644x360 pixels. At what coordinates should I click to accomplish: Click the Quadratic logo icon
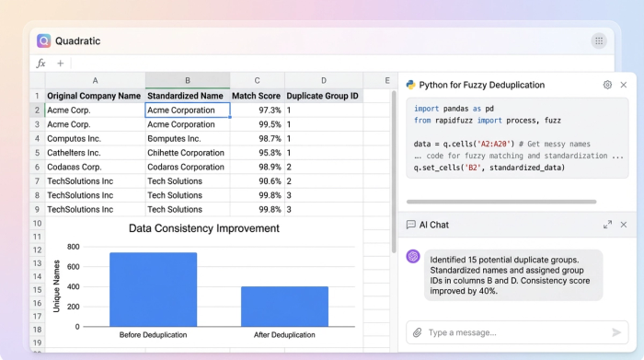click(43, 41)
